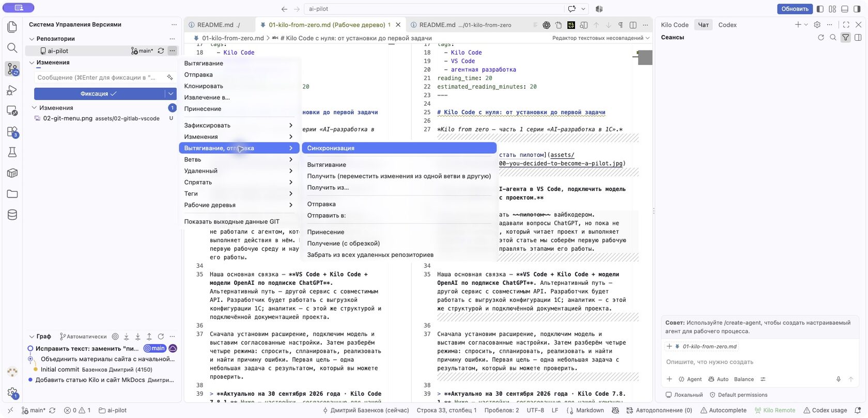The height and width of the screenshot is (418, 868).
Task: Open the Extensions view in the activity bar
Action: tap(12, 132)
